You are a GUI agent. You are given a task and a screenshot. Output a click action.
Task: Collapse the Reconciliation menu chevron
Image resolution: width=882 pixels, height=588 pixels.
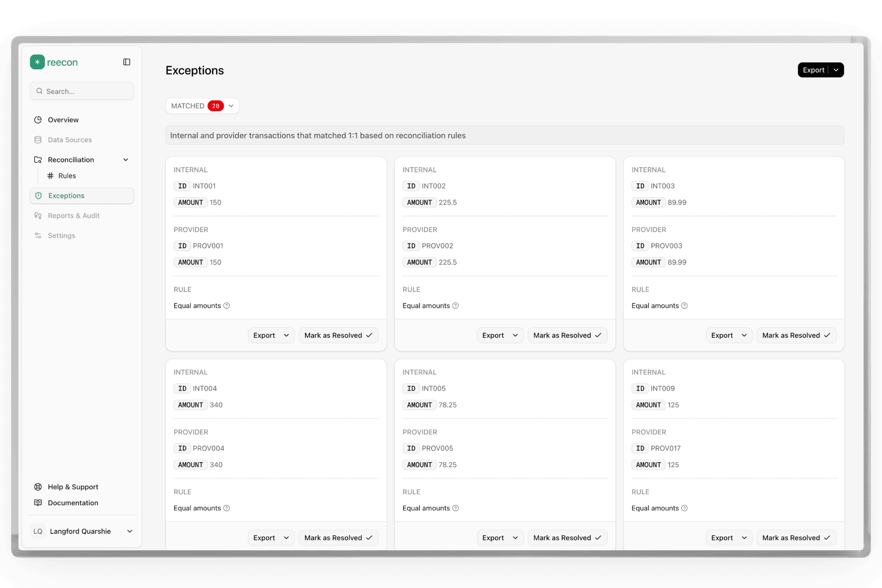coord(126,160)
